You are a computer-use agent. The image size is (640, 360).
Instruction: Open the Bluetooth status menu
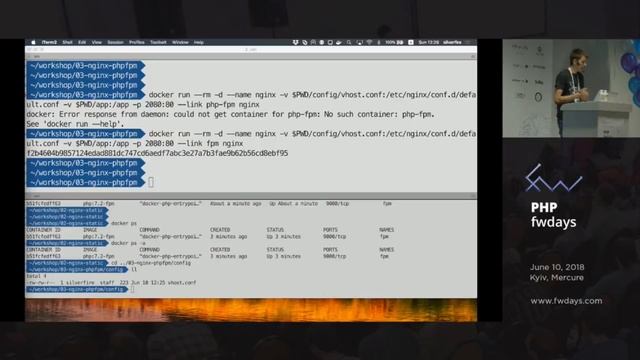tap(379, 42)
